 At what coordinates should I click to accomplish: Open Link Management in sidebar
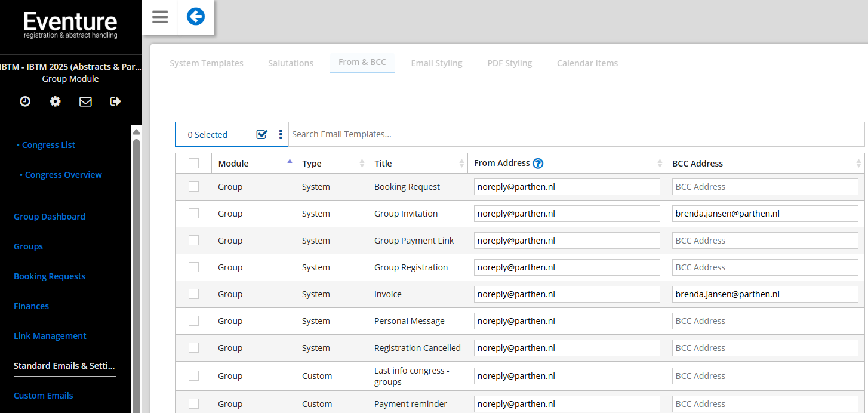pyautogui.click(x=50, y=336)
